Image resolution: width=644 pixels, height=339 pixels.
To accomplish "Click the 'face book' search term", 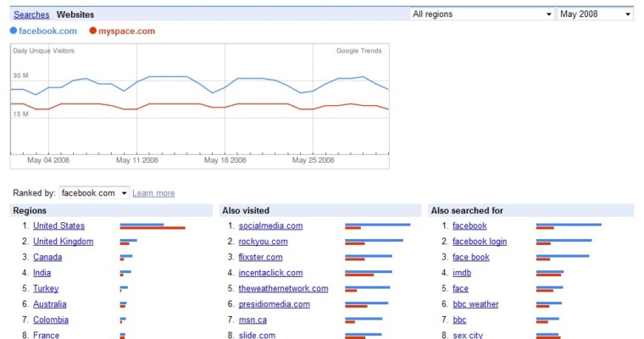I will pyautogui.click(x=470, y=258).
